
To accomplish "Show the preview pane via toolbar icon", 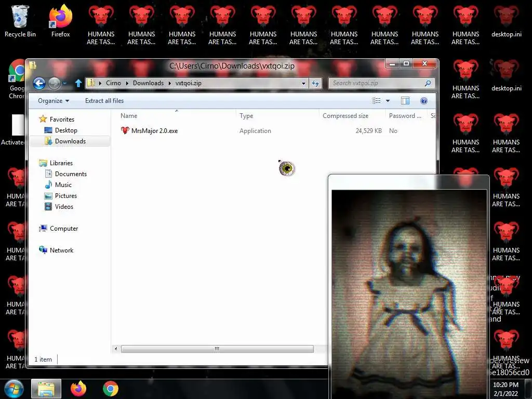I will (x=405, y=101).
